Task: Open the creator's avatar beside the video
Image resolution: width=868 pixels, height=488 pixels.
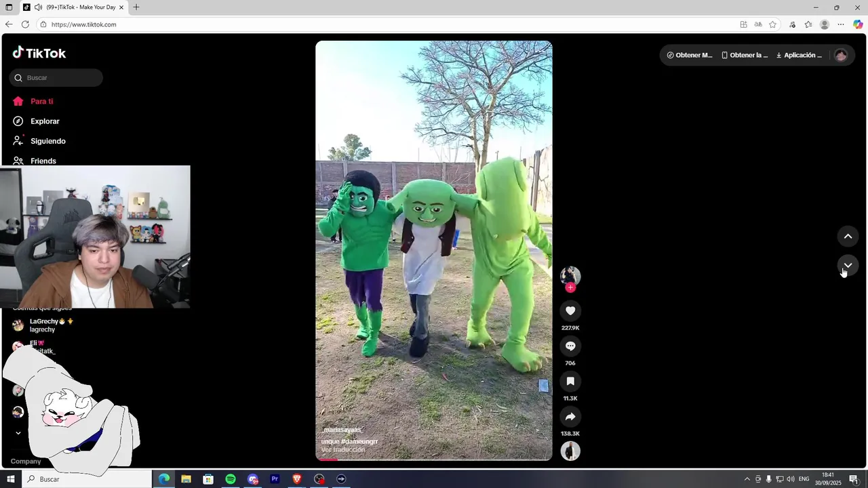Action: [570, 275]
